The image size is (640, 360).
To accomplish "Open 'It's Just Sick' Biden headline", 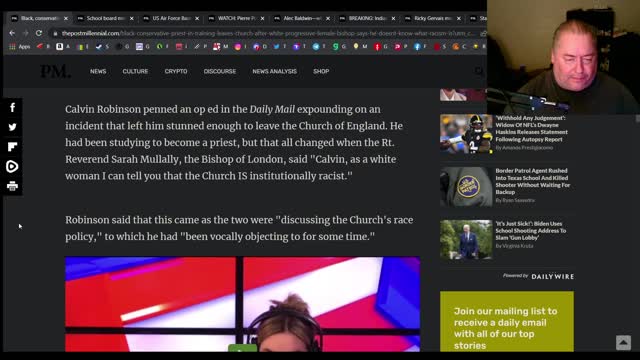I will click(531, 231).
